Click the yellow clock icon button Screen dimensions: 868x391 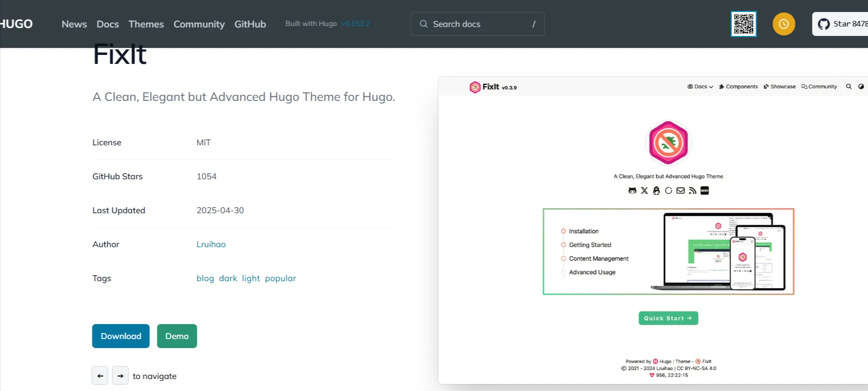[x=784, y=24]
